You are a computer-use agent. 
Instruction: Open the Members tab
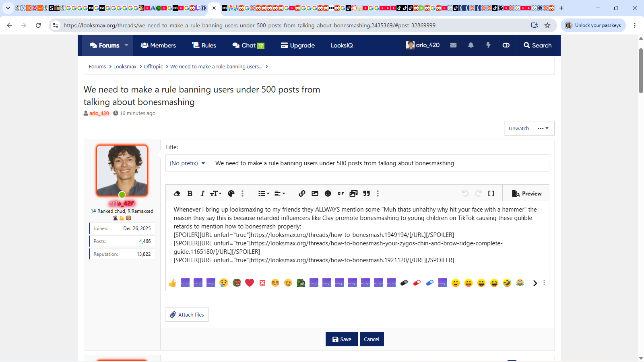click(158, 45)
